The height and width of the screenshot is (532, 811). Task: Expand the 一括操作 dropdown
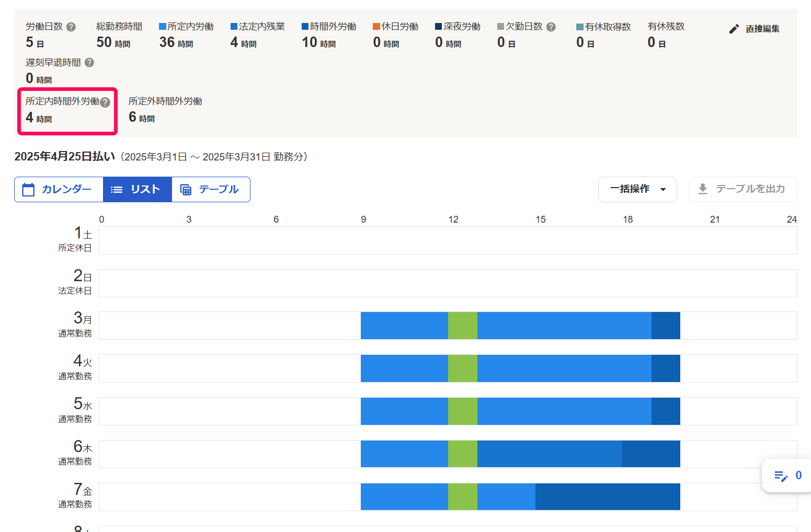pyautogui.click(x=637, y=189)
